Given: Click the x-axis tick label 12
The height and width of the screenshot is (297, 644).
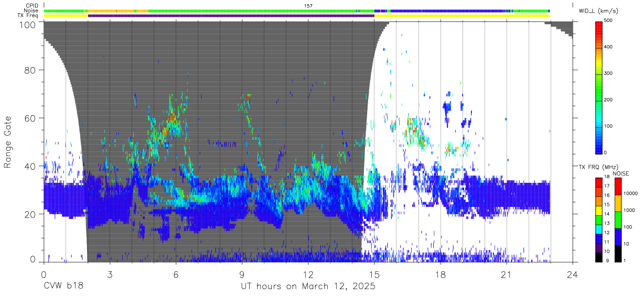Looking at the screenshot, I should [x=308, y=274].
